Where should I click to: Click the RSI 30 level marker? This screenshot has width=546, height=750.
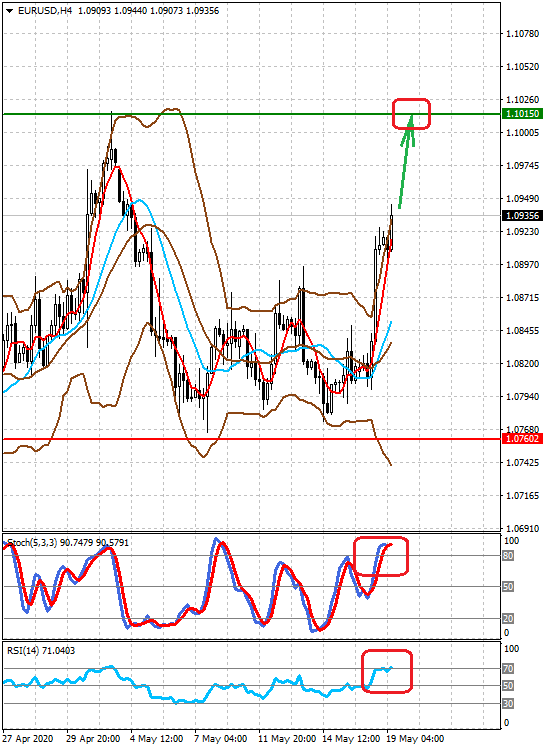click(x=508, y=704)
